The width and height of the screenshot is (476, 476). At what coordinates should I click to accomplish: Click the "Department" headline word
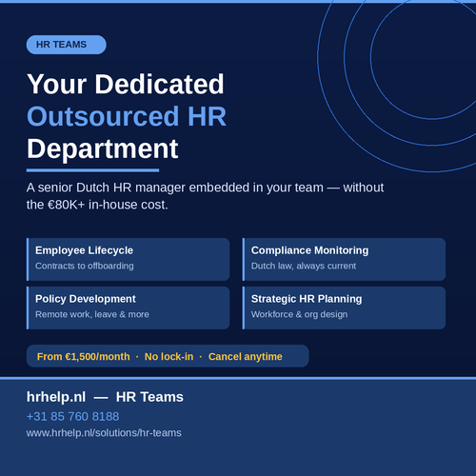(x=103, y=149)
